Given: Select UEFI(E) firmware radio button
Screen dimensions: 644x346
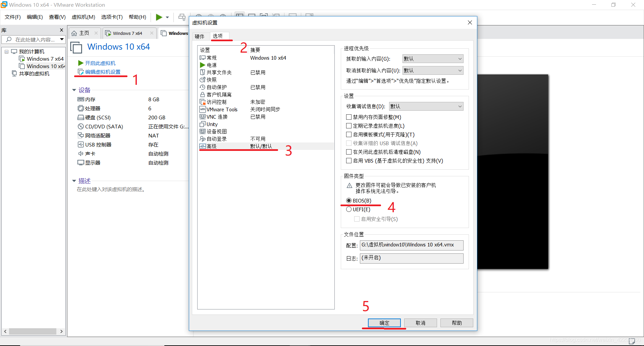Looking at the screenshot, I should tap(349, 209).
